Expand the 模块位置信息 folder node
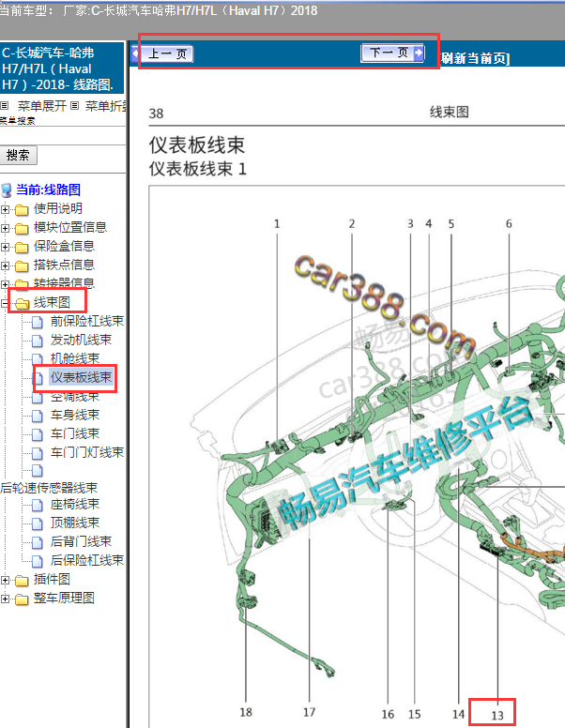565x728 pixels. [5, 228]
